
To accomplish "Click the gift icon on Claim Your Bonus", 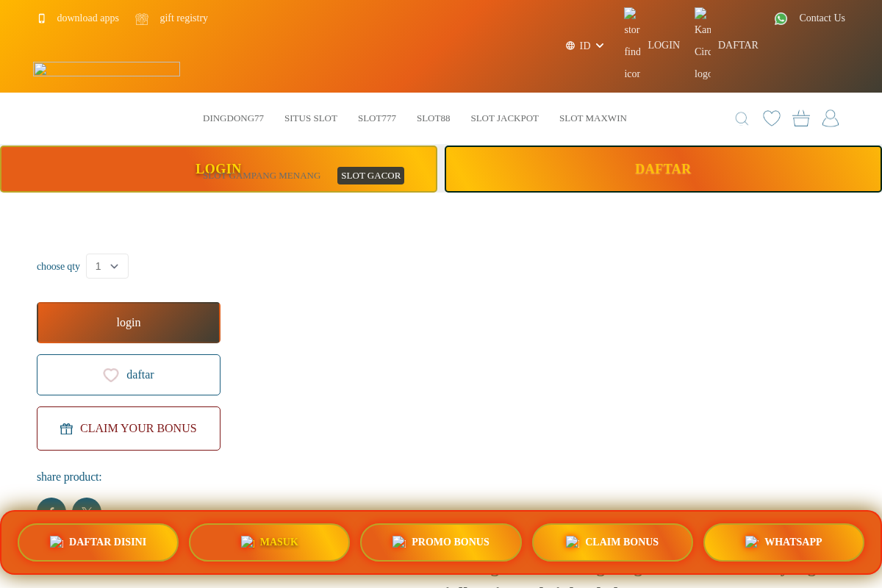I will click(66, 429).
